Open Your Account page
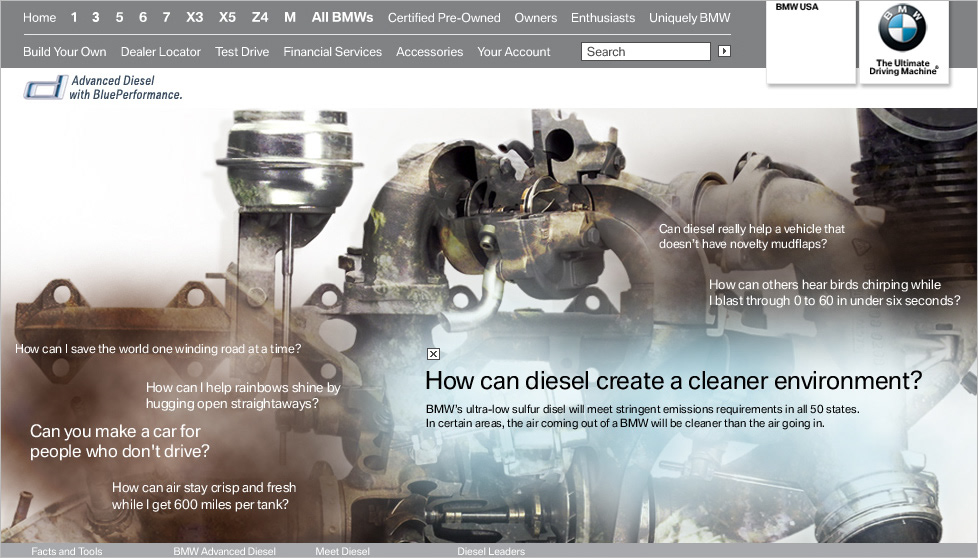 point(514,52)
